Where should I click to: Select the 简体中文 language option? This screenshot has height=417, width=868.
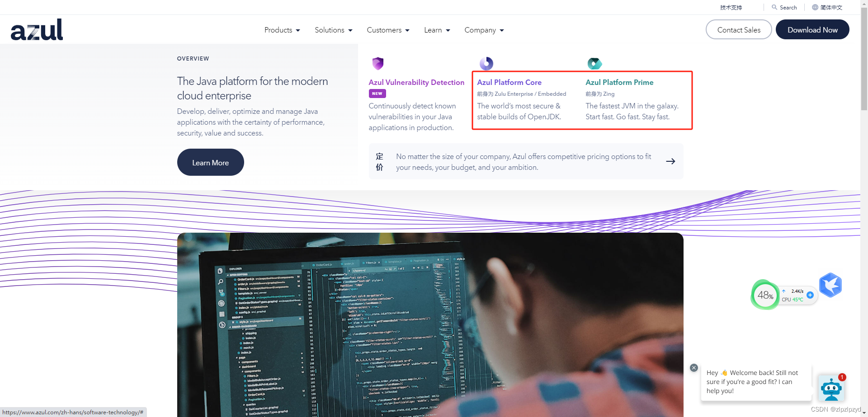coord(831,7)
